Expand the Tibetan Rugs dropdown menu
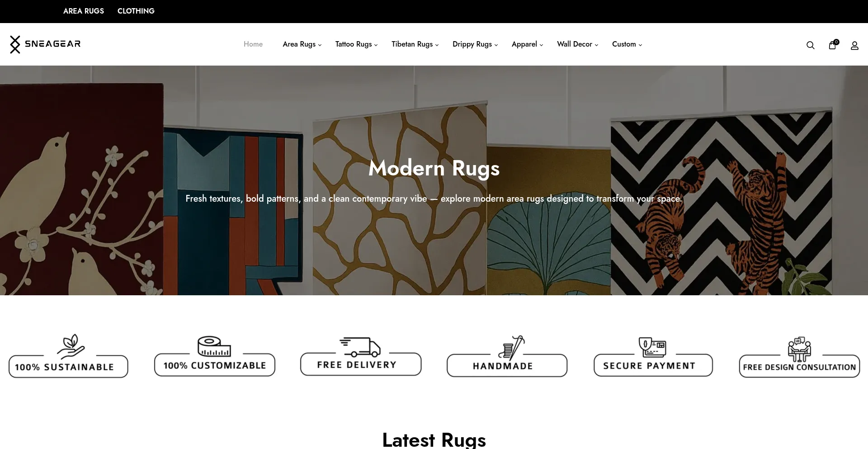 tap(415, 44)
